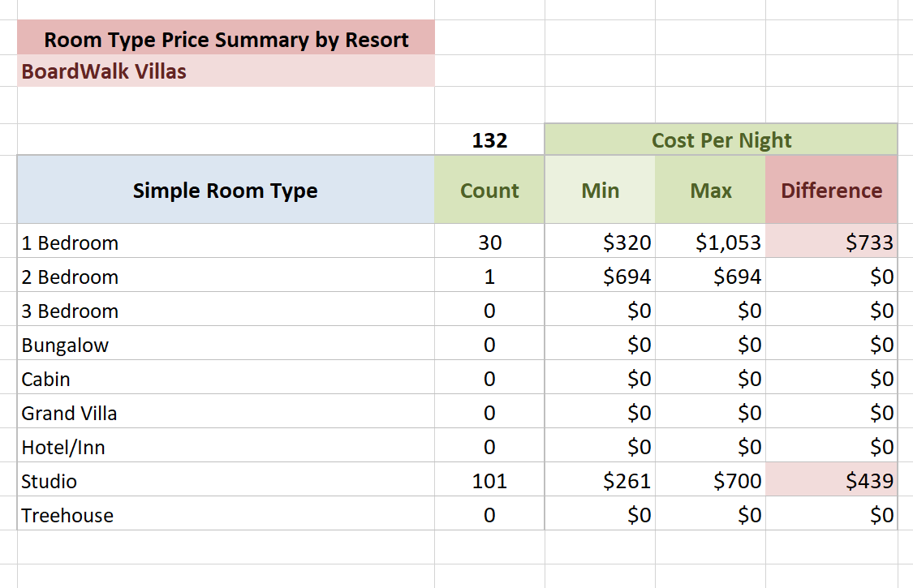
Task: Select the Count column header cell
Action: click(489, 191)
